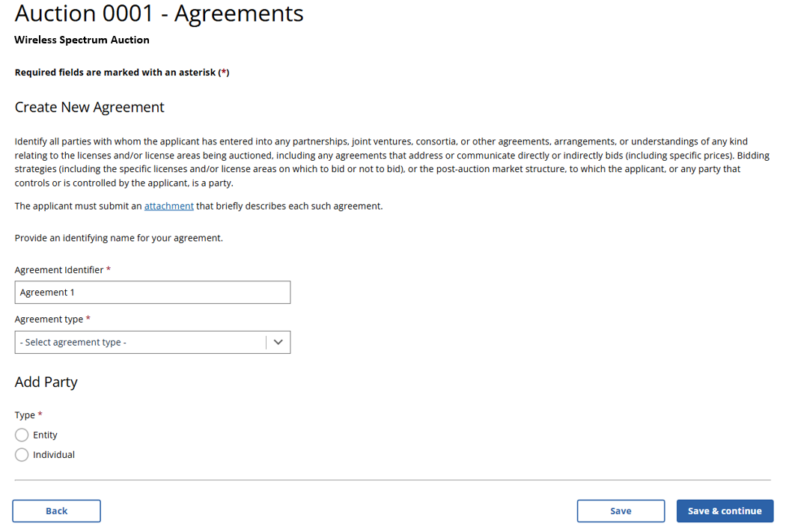
Task: Open the Select agreement type dropdown
Action: pos(140,343)
